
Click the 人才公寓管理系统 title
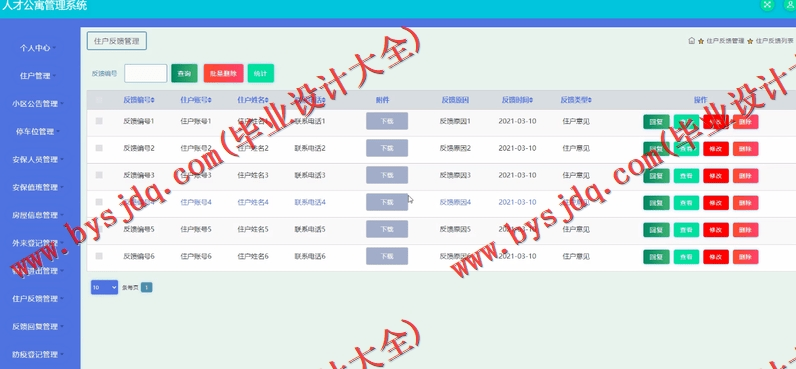45,5
